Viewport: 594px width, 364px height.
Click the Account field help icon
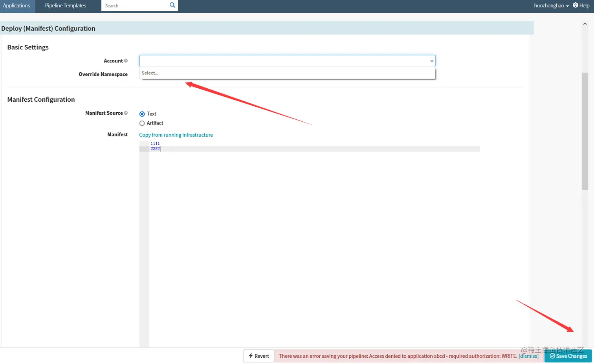[126, 61]
